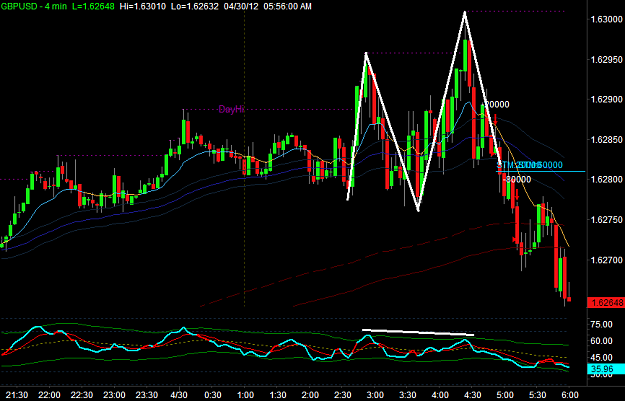Click the 3:30 time axis label
The height and width of the screenshot is (401, 625).
[407, 395]
